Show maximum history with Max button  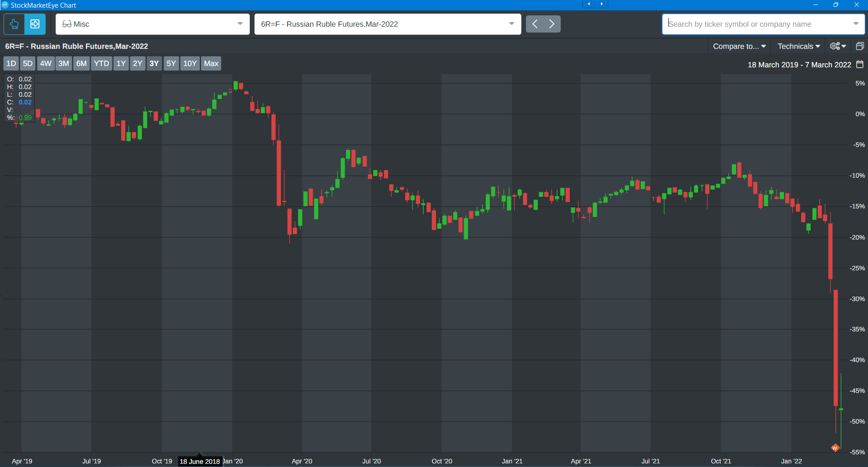coord(211,63)
